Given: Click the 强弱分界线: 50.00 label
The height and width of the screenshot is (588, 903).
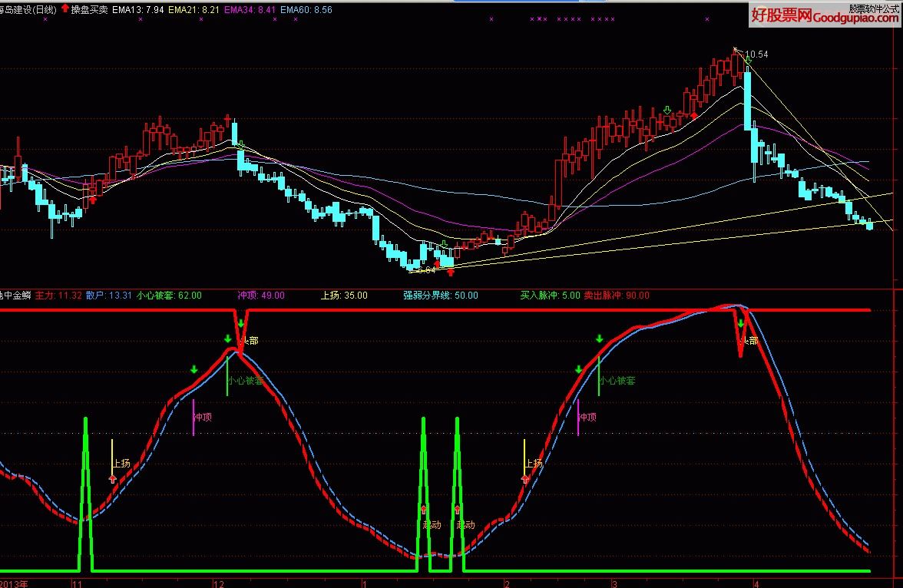Looking at the screenshot, I should (x=440, y=295).
